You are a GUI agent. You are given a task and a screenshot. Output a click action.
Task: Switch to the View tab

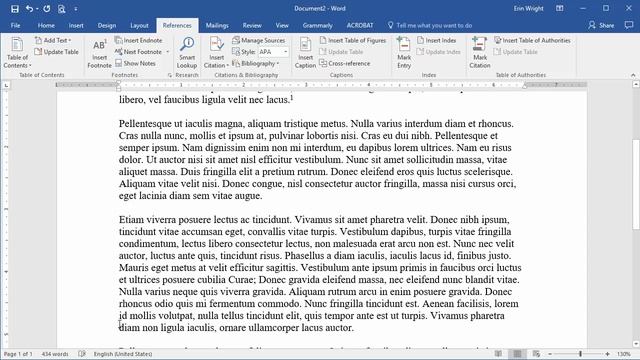282,25
